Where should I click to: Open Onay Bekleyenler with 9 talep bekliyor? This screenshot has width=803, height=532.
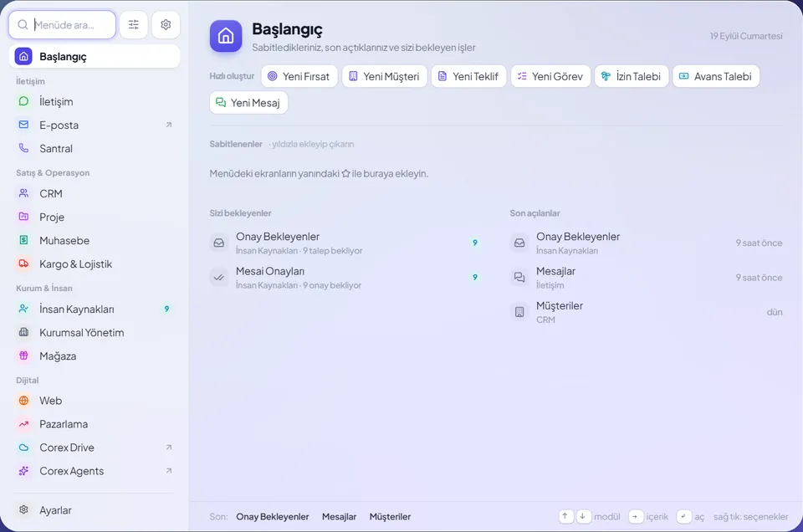(345, 243)
